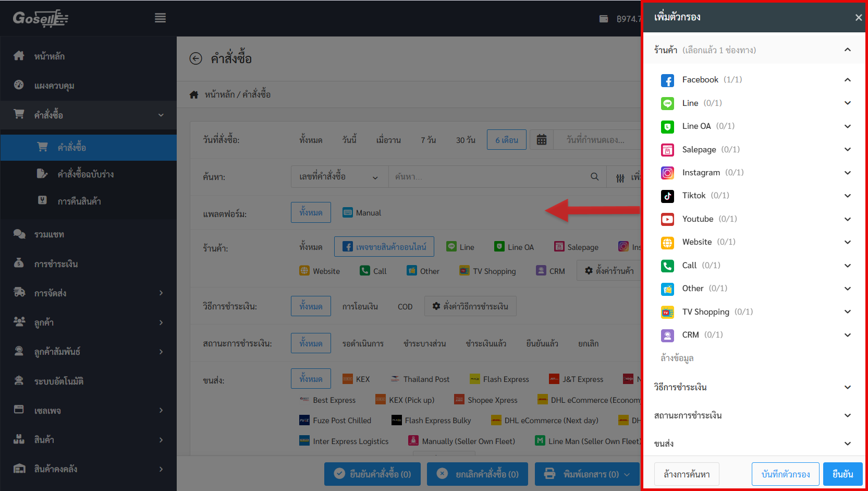Click the back arrow beside the page title
This screenshot has height=491, width=868.
pyautogui.click(x=195, y=58)
